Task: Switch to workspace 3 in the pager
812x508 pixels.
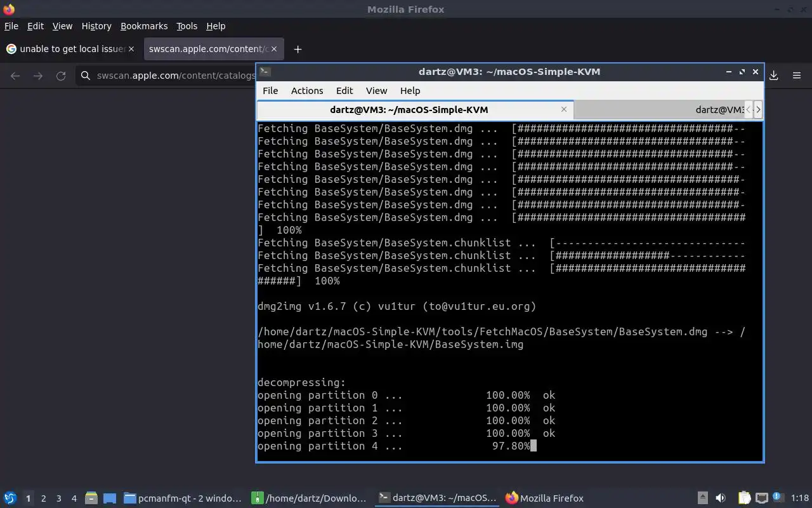Action: point(59,498)
